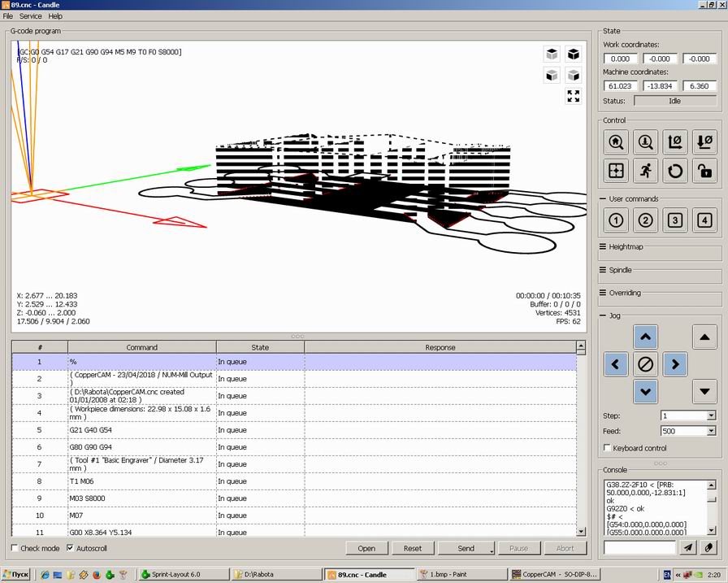The image size is (728, 583).
Task: Select the top-right cube view icon
Action: [574, 54]
